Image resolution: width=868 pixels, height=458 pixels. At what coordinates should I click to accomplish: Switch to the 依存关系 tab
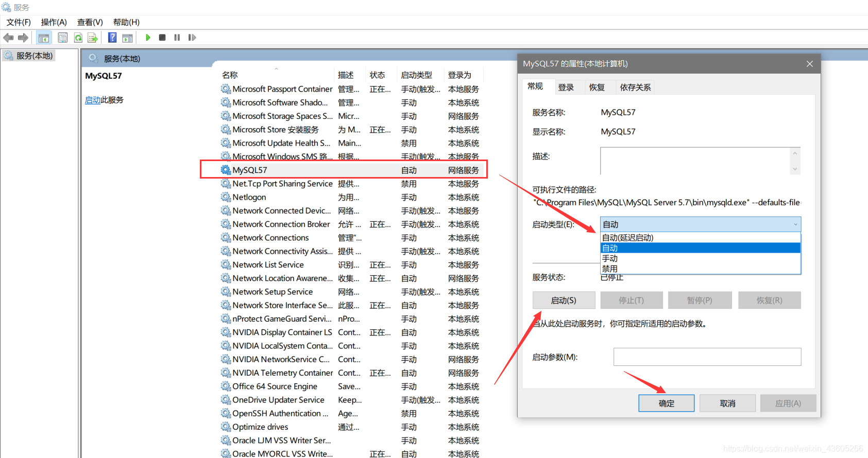pyautogui.click(x=635, y=87)
